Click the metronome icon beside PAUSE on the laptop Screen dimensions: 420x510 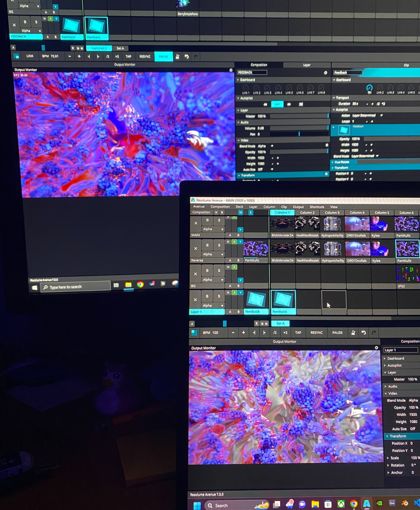click(353, 333)
